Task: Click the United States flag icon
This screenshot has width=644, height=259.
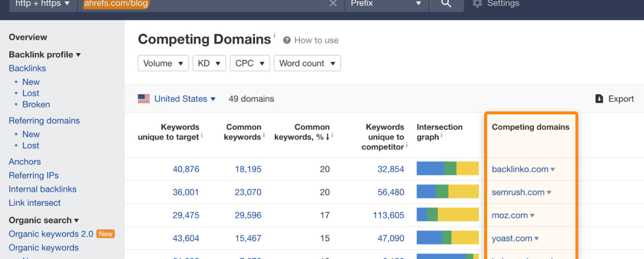Action: pyautogui.click(x=144, y=99)
